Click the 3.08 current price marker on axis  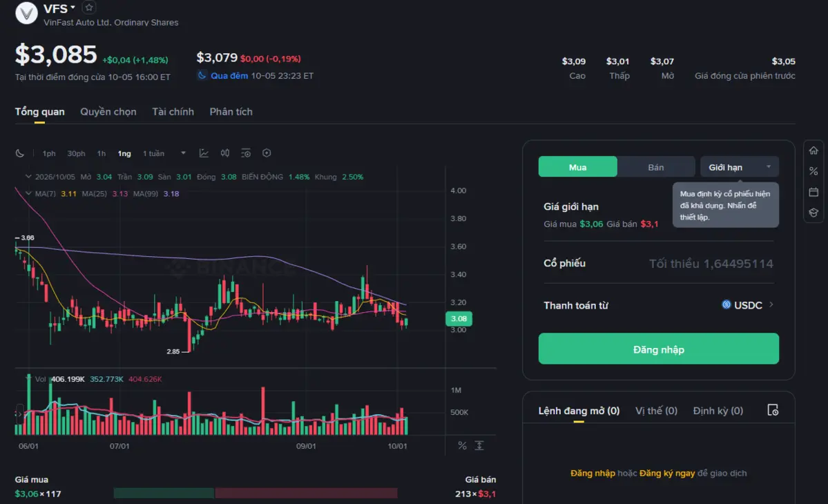tap(459, 318)
